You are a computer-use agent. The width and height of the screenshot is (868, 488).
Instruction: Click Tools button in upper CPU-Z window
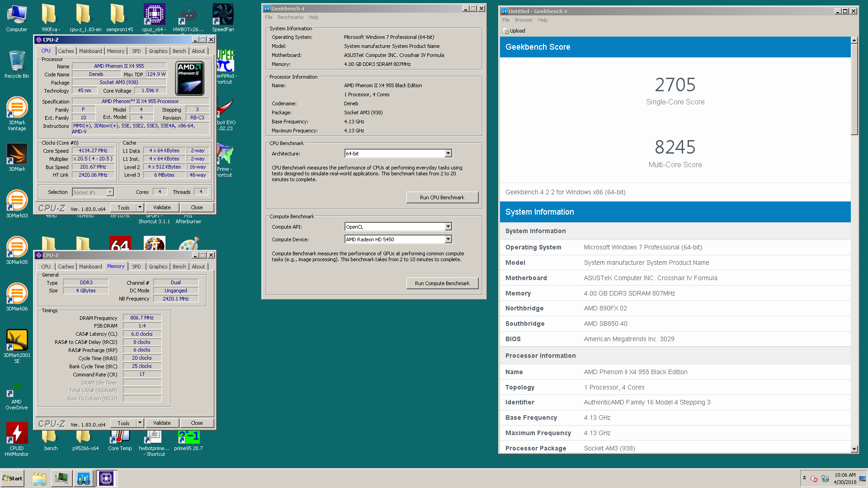coord(123,207)
